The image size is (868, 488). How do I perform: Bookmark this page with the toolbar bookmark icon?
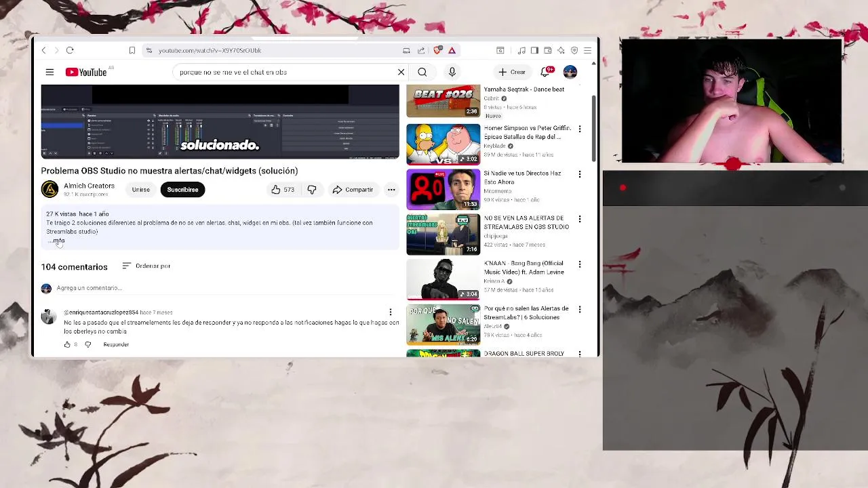[132, 50]
